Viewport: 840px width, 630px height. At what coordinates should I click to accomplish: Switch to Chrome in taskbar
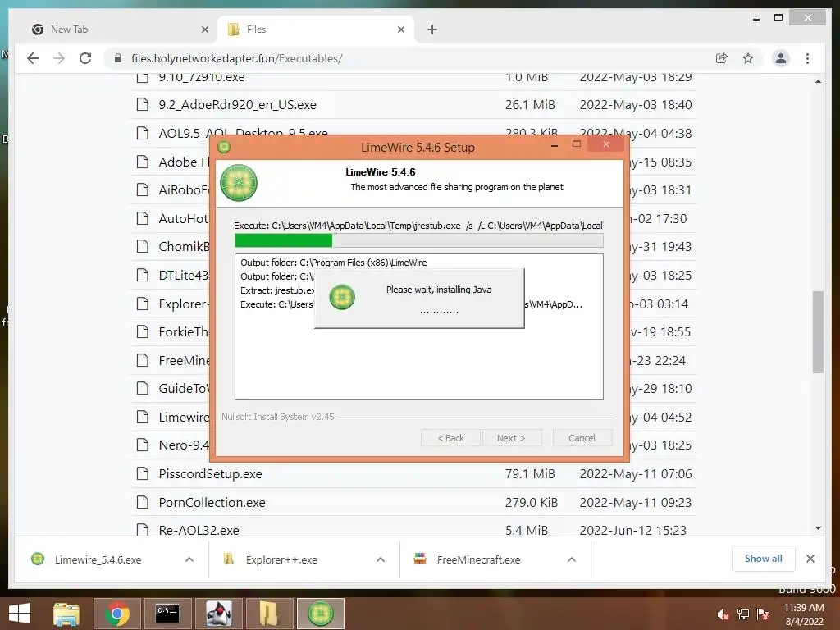tap(116, 614)
